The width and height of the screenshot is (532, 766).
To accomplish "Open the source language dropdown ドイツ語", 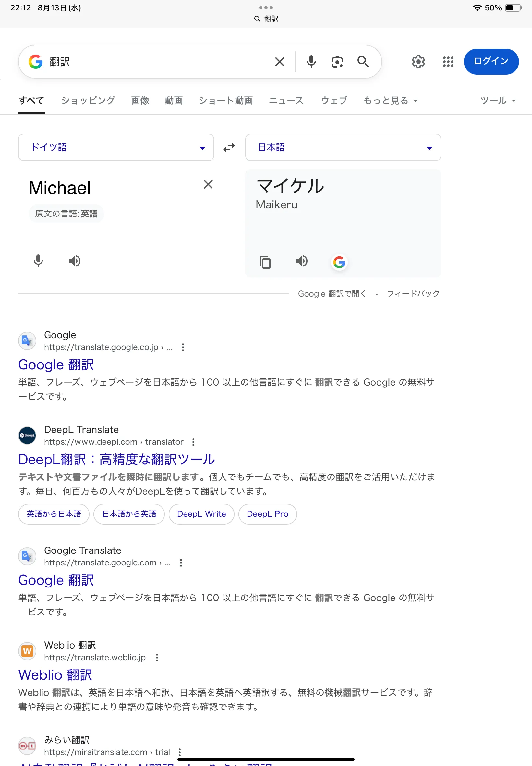I will (x=116, y=147).
